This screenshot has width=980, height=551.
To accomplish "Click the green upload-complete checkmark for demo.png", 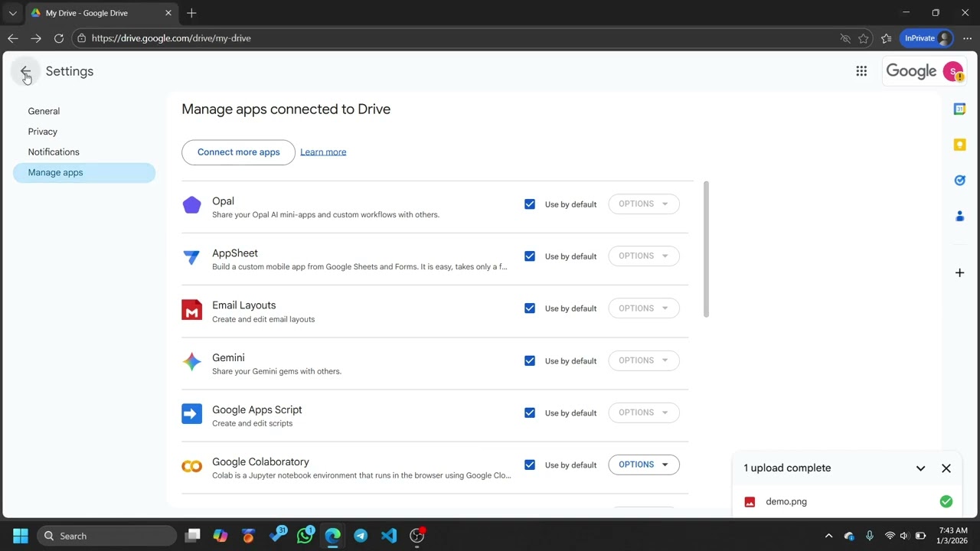I will (x=946, y=501).
